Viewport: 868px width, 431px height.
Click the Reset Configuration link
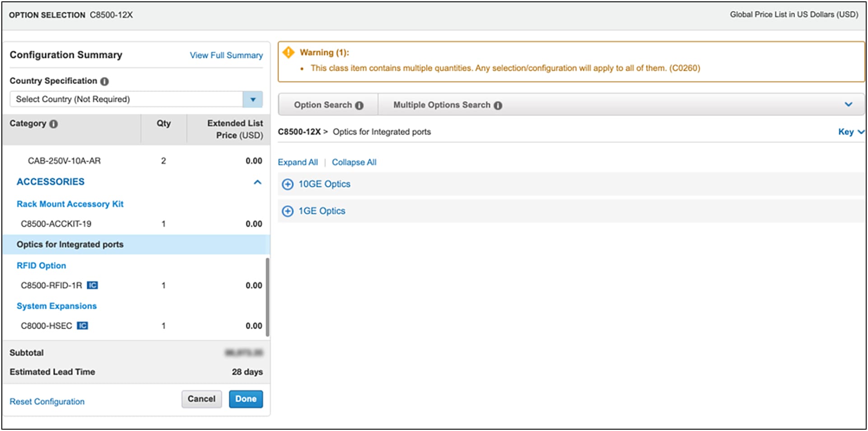(47, 402)
